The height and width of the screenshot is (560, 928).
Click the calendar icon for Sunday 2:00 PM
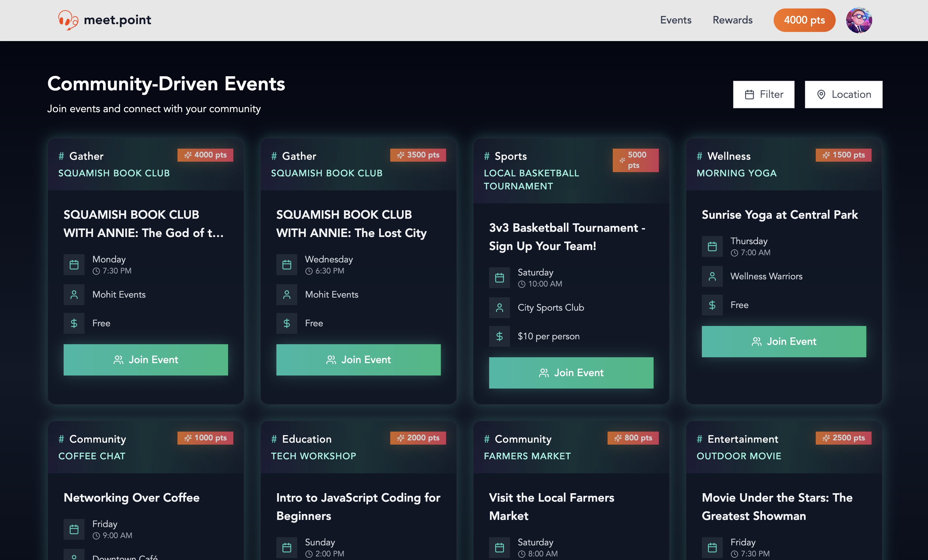[x=286, y=547]
